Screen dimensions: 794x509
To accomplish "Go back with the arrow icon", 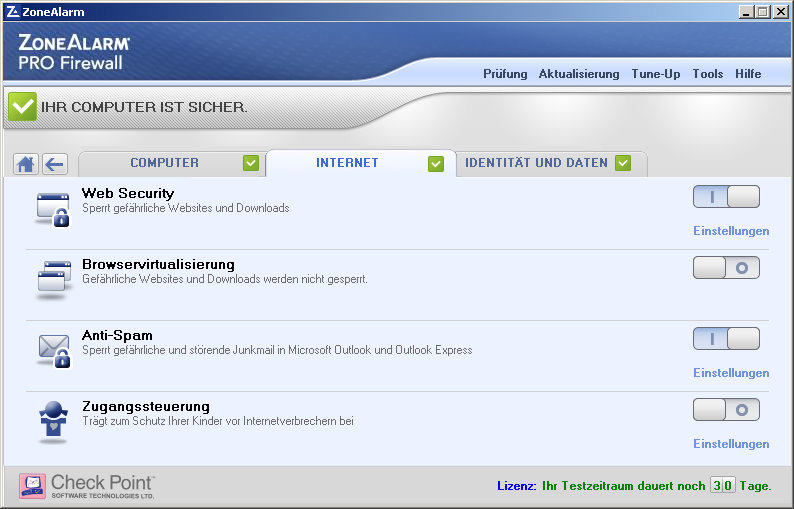I will point(55,164).
